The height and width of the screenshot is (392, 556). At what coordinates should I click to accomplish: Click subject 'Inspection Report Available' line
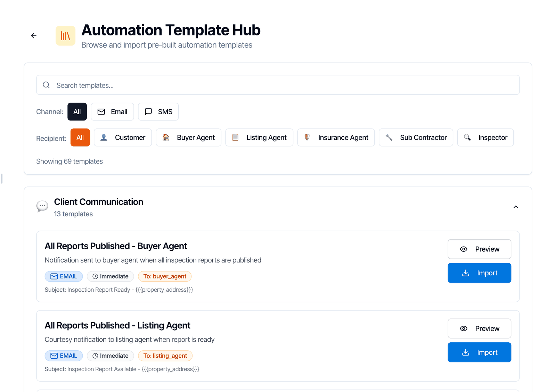coord(122,369)
